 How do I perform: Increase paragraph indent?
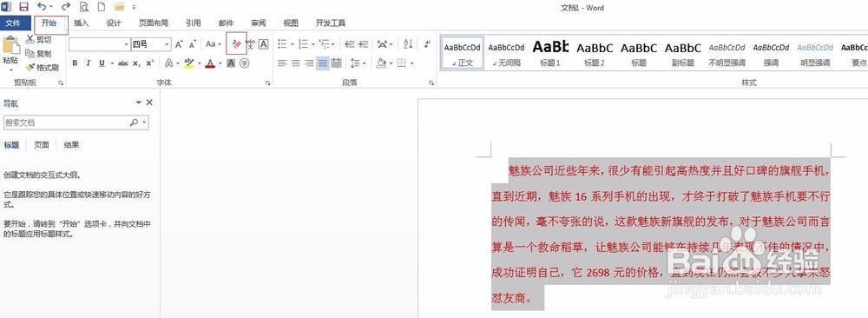tap(363, 43)
